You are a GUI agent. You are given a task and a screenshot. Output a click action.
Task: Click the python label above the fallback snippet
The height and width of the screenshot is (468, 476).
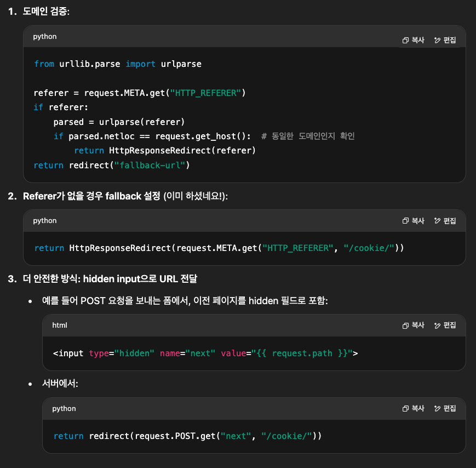pos(44,220)
